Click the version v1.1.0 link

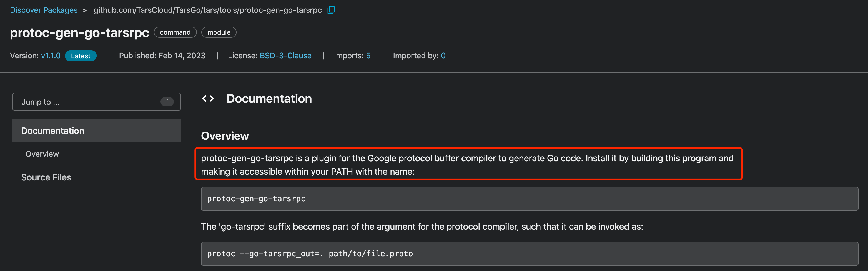point(51,56)
